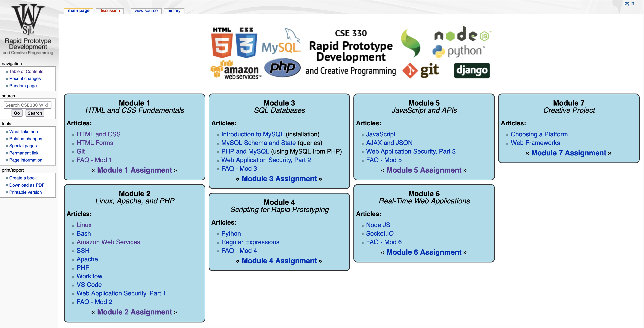Open the view source tab
The width and height of the screenshot is (644, 328).
(x=146, y=11)
